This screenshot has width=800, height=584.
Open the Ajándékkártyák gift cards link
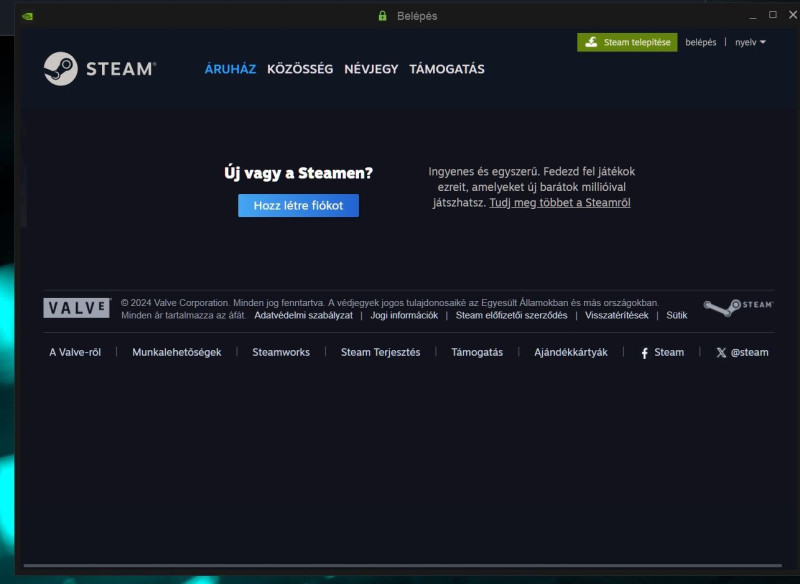tap(571, 352)
